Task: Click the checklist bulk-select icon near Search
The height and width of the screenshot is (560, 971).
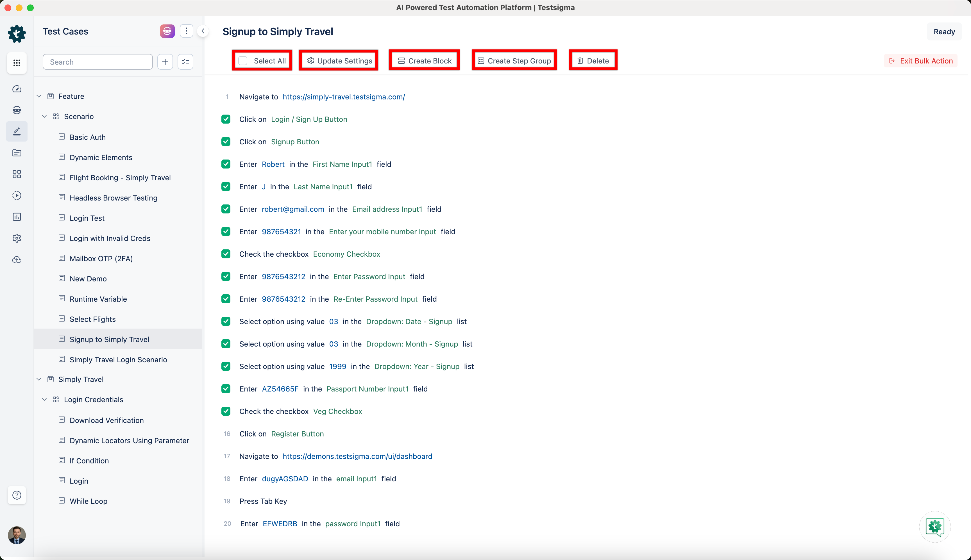Action: pos(185,62)
